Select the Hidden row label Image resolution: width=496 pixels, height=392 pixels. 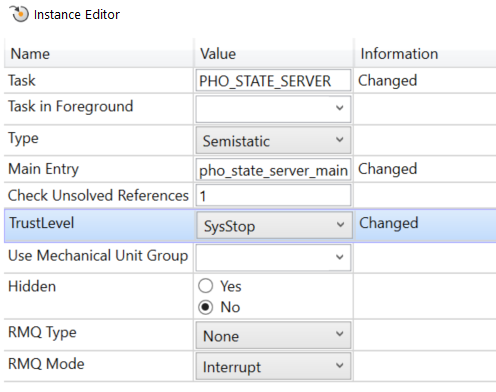(32, 286)
